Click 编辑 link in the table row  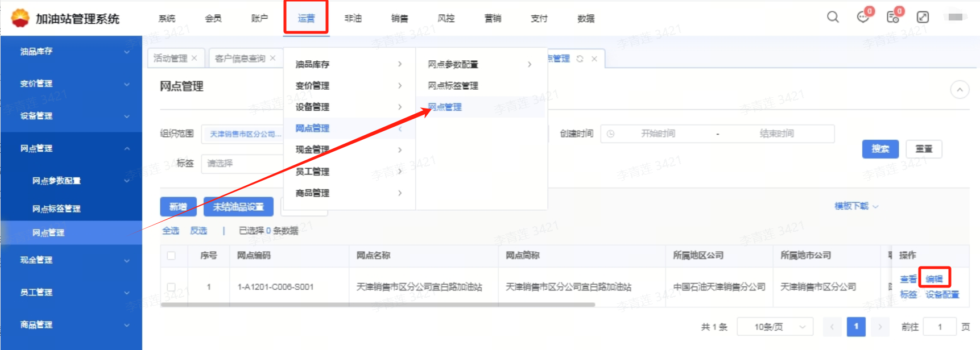point(934,278)
